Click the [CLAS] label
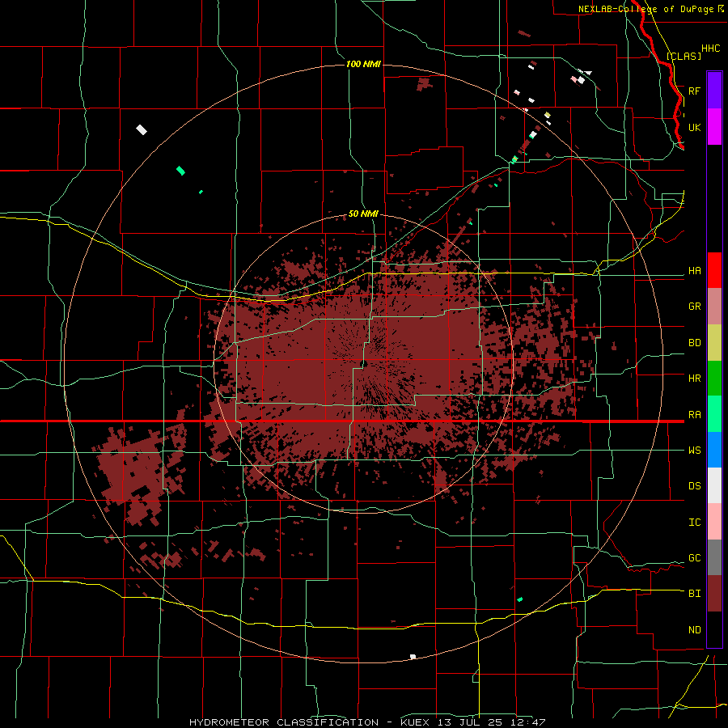Screen dimensions: 728x728 (684, 56)
